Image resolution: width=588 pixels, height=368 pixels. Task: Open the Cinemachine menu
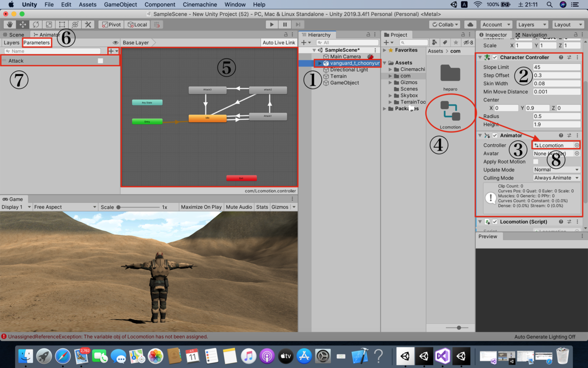point(200,4)
